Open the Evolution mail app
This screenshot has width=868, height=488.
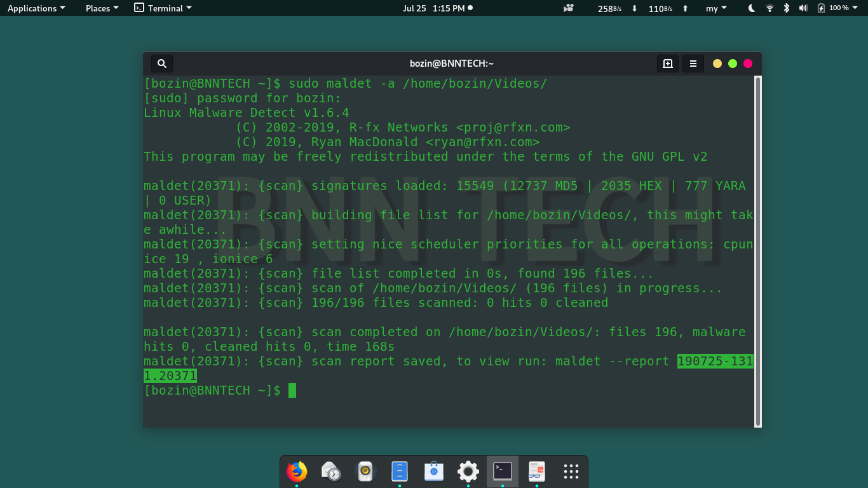(331, 471)
